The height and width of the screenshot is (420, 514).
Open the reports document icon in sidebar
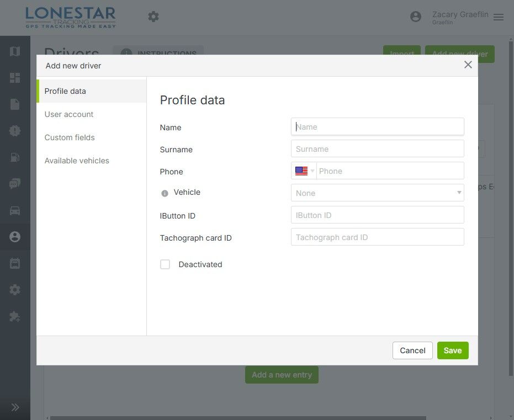point(15,104)
